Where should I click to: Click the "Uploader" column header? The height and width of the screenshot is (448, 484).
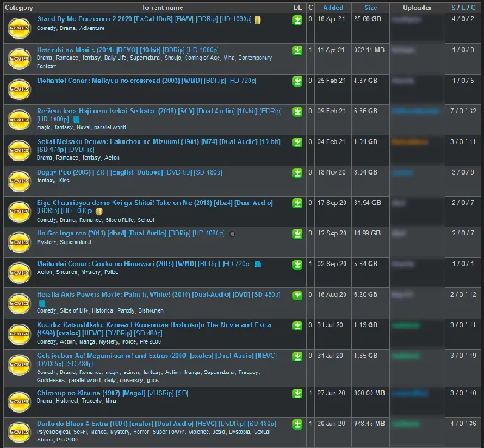(x=417, y=8)
